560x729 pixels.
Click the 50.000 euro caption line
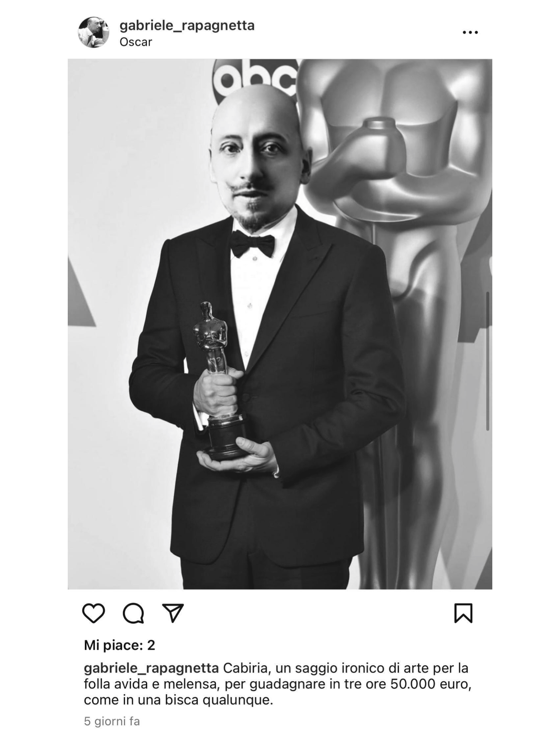click(278, 684)
